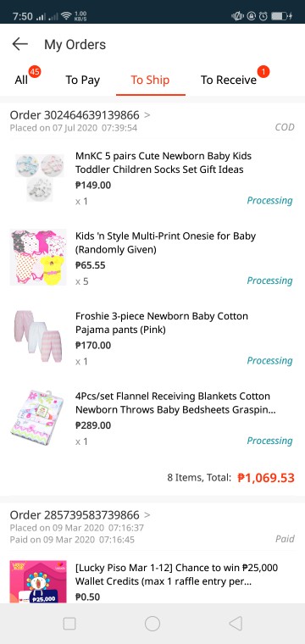
Task: Tap the Android home circle button
Action: (x=152, y=624)
